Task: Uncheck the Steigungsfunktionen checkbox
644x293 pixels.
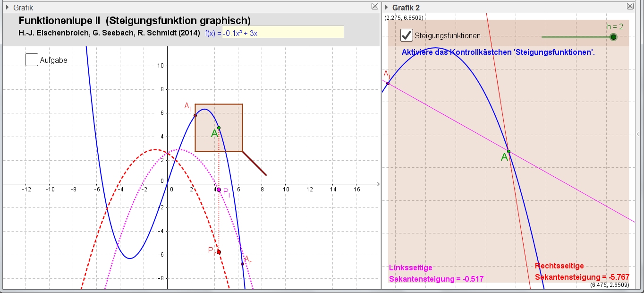Action: point(406,35)
